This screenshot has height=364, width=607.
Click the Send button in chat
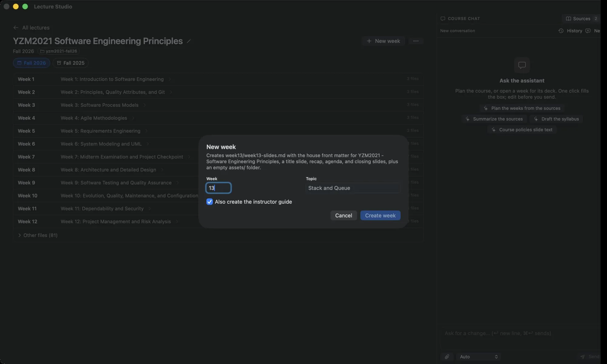point(590,357)
